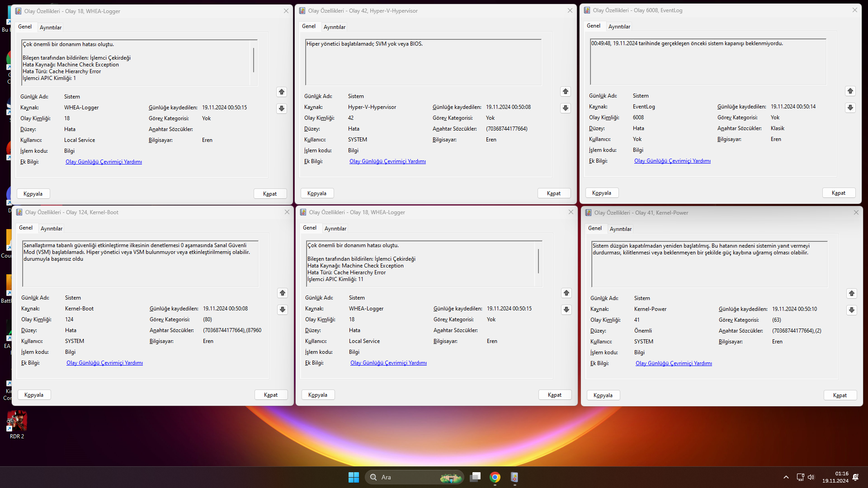Open network status tray icon
Screen dimensions: 868x488
pyautogui.click(x=800, y=477)
